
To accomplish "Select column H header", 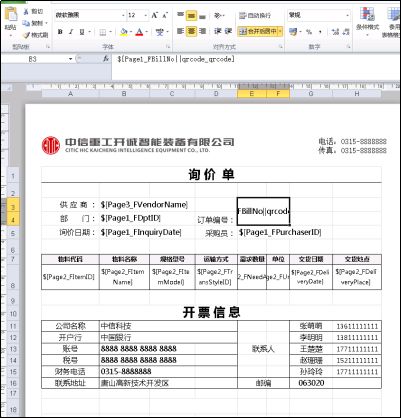I will click(357, 94).
